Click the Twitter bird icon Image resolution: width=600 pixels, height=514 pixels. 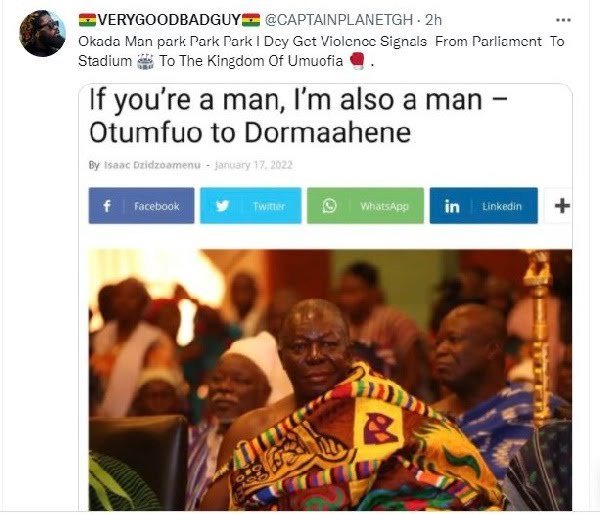click(x=222, y=206)
